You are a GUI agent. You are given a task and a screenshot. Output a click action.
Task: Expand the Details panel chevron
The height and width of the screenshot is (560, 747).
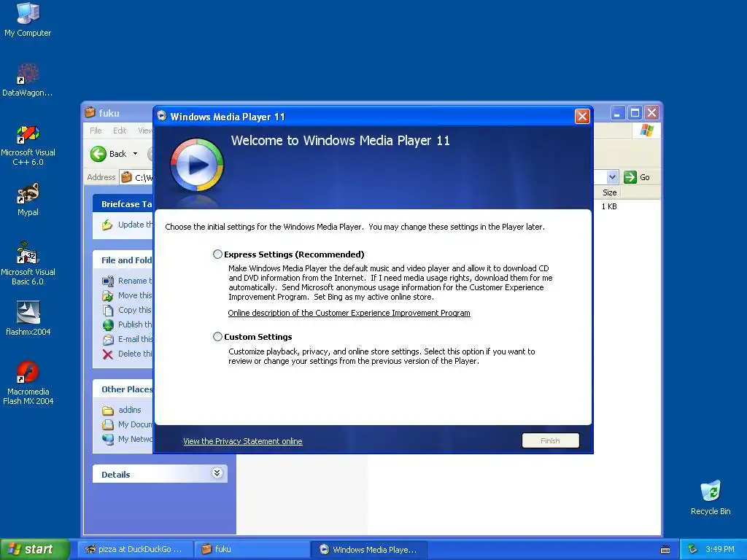[x=217, y=472]
